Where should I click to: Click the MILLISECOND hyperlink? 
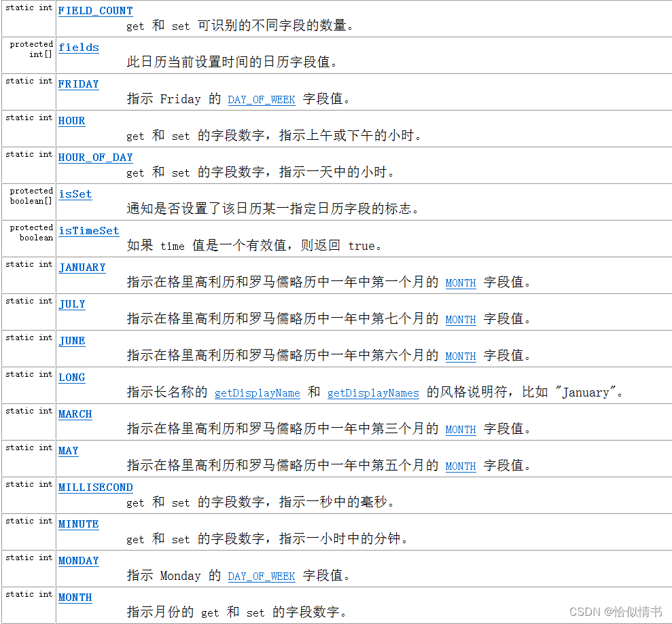tap(95, 487)
